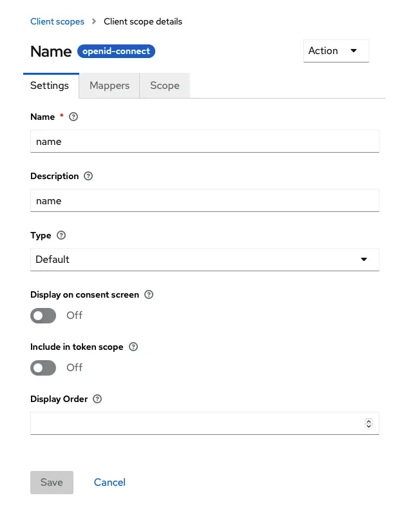This screenshot has width=420, height=518.
Task: Go back to Client scopes breadcrumb
Action: [57, 21]
